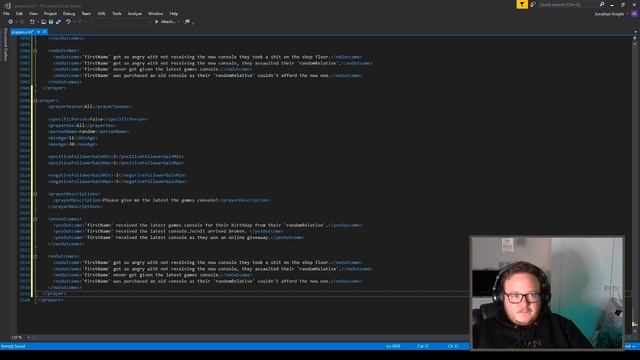Open the Analyze menu
The height and width of the screenshot is (360, 640).
point(135,13)
